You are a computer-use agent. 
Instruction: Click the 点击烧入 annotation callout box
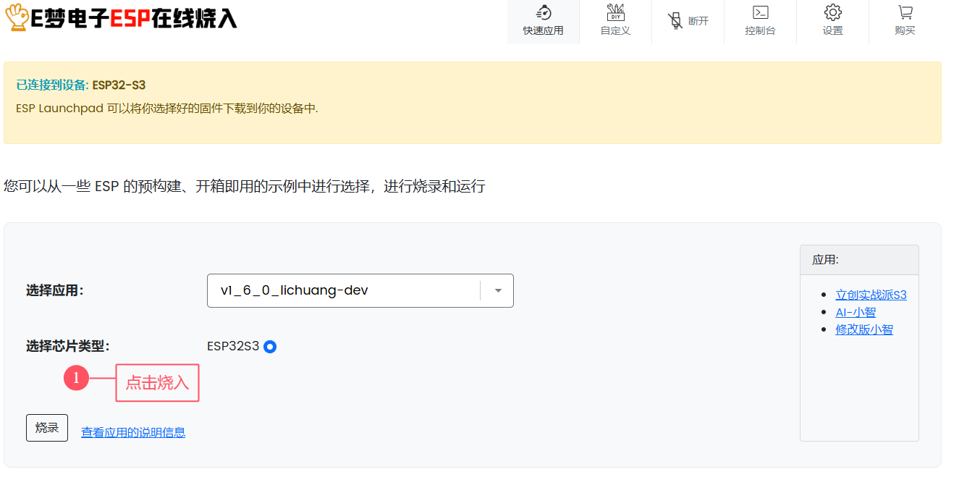point(157,383)
